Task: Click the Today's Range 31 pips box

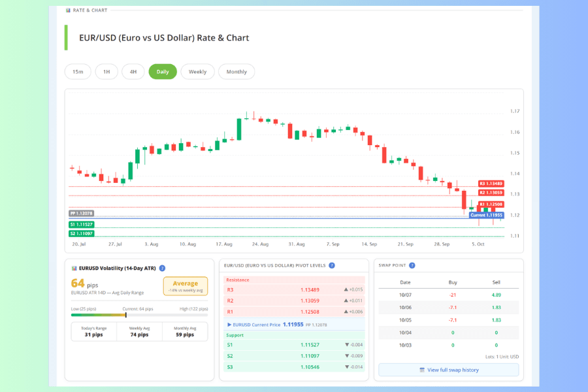Action: (93, 332)
